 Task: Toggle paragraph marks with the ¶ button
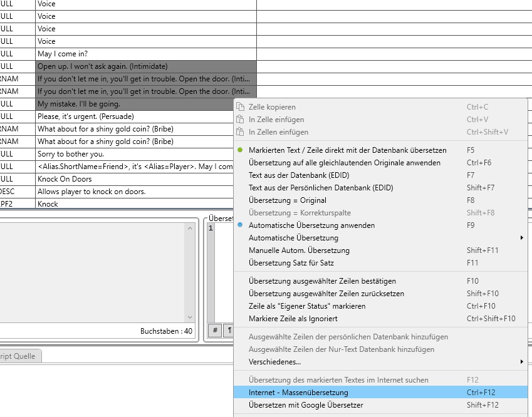pyautogui.click(x=228, y=331)
